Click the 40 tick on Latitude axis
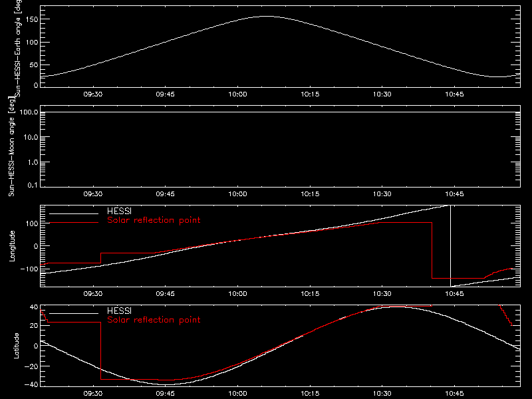The width and height of the screenshot is (532, 399). click(34, 307)
